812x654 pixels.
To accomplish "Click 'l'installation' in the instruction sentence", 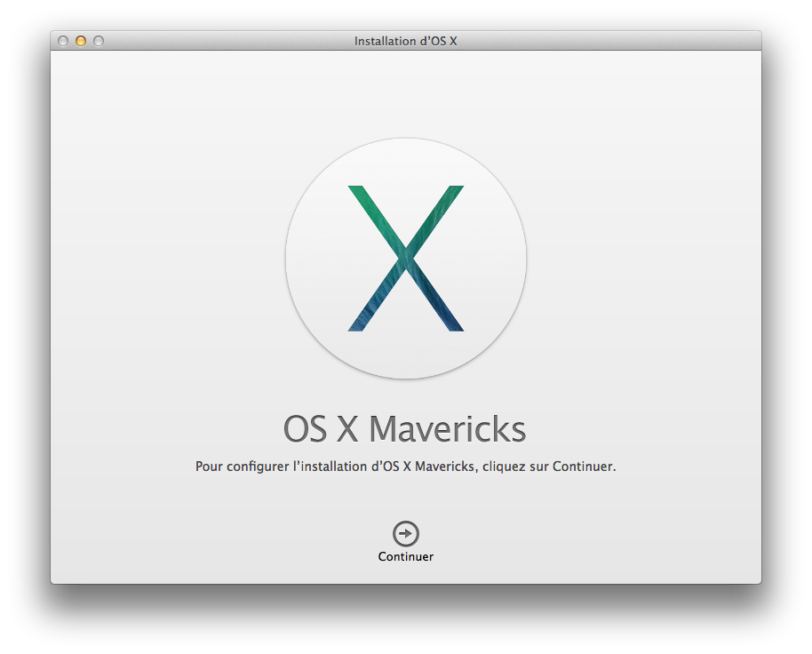I will pyautogui.click(x=328, y=467).
